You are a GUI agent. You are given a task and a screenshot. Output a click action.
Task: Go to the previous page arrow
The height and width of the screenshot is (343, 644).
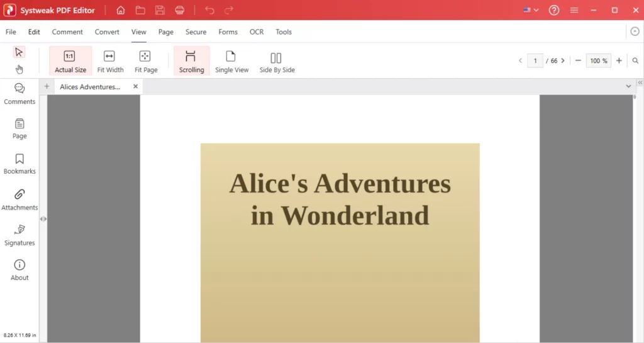point(520,61)
